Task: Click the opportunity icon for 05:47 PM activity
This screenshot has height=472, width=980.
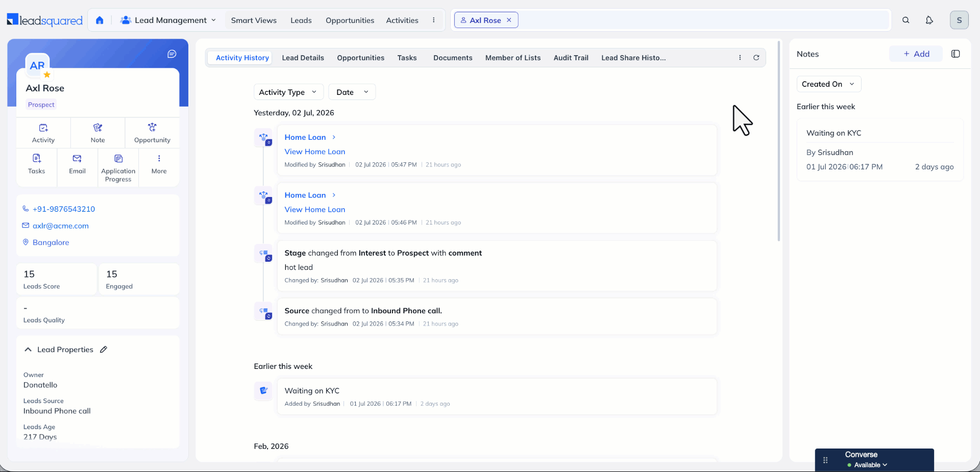Action: pos(263,138)
